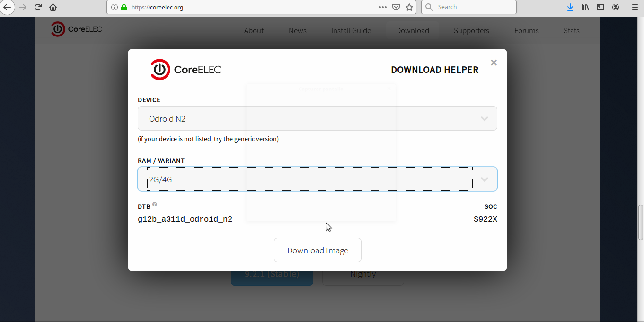The height and width of the screenshot is (322, 644).
Task: Expand the Device dropdown showing Odroid N2
Action: 317,118
